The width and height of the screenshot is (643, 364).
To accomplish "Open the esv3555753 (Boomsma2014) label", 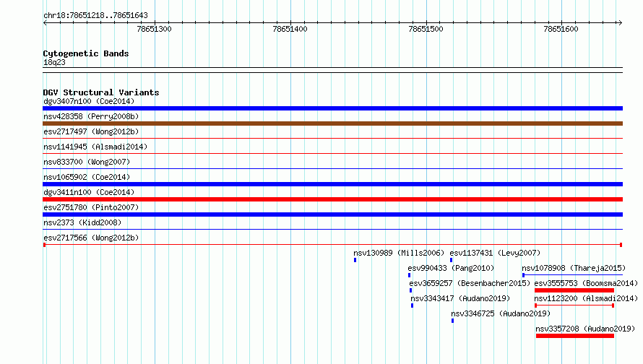I will pyautogui.click(x=586, y=283).
